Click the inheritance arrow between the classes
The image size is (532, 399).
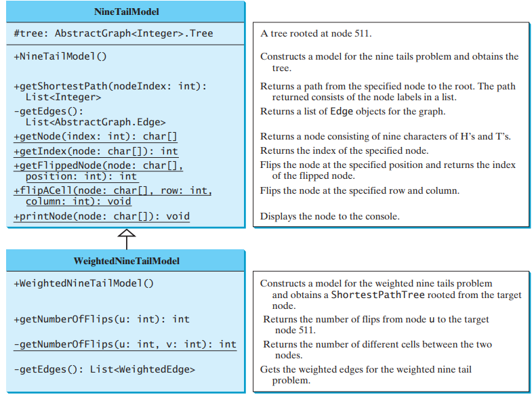[x=127, y=238]
